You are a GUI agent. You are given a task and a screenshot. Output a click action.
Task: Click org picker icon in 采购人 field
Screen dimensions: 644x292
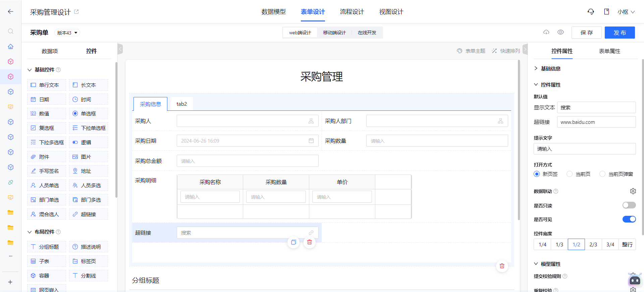point(311,121)
